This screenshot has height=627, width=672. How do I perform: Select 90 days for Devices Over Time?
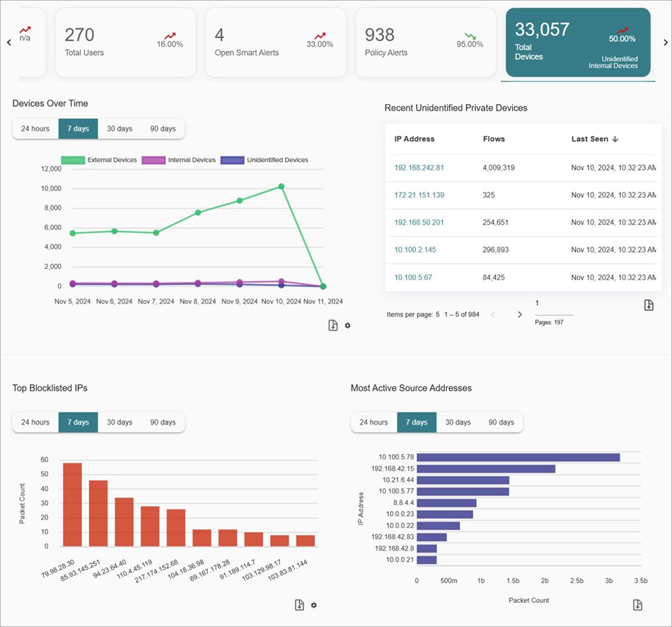(x=163, y=129)
